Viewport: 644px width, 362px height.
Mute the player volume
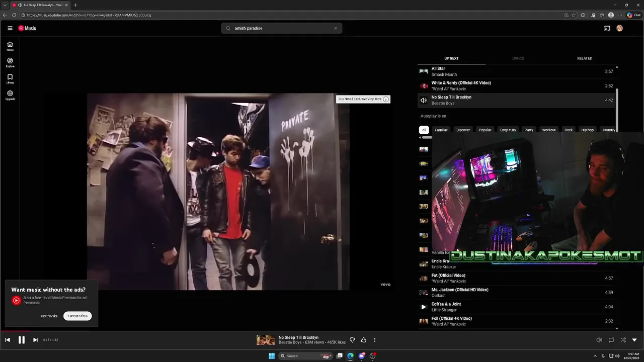point(599,340)
